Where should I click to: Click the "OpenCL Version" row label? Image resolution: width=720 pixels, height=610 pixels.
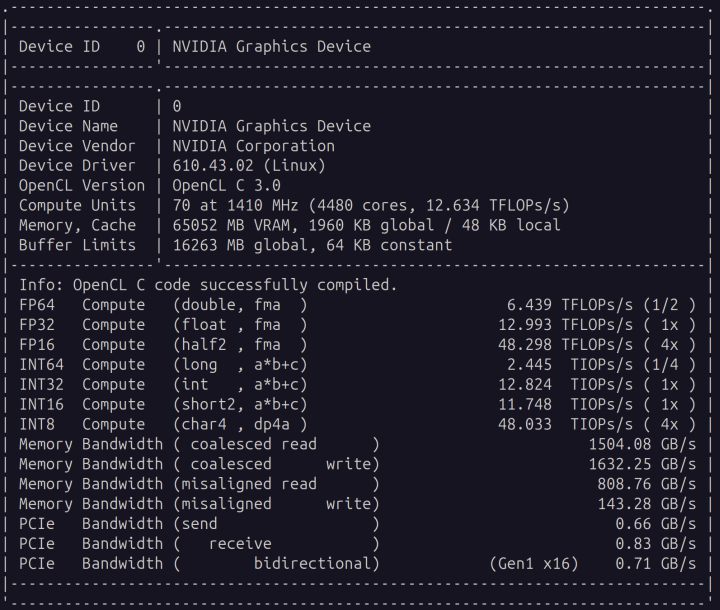pos(82,185)
